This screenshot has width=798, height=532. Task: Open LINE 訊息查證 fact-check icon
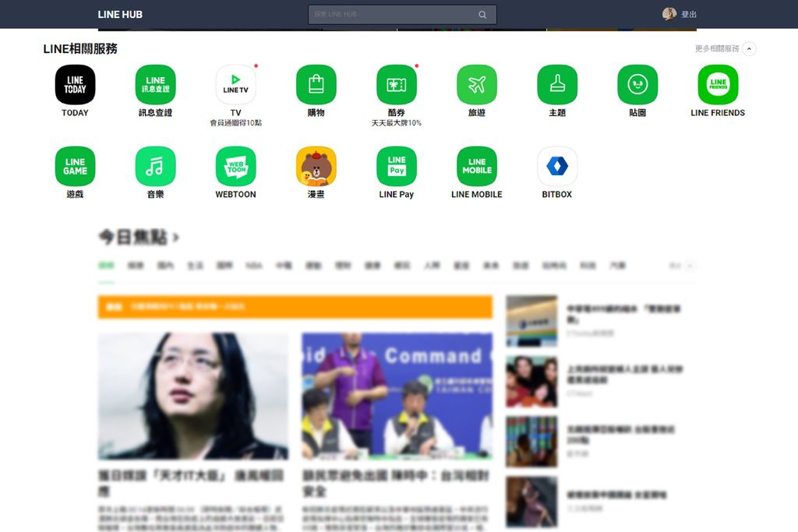[x=155, y=84]
